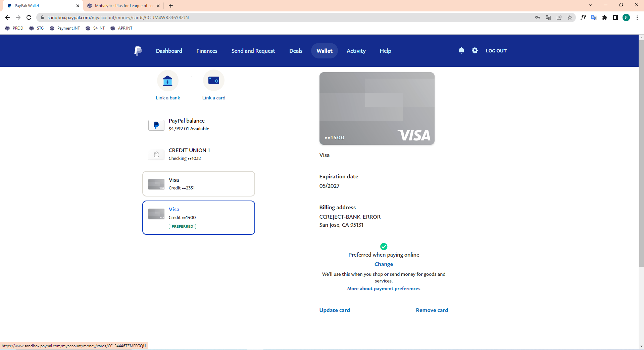
Task: Close the PayPal: Wallet tab
Action: [x=78, y=6]
